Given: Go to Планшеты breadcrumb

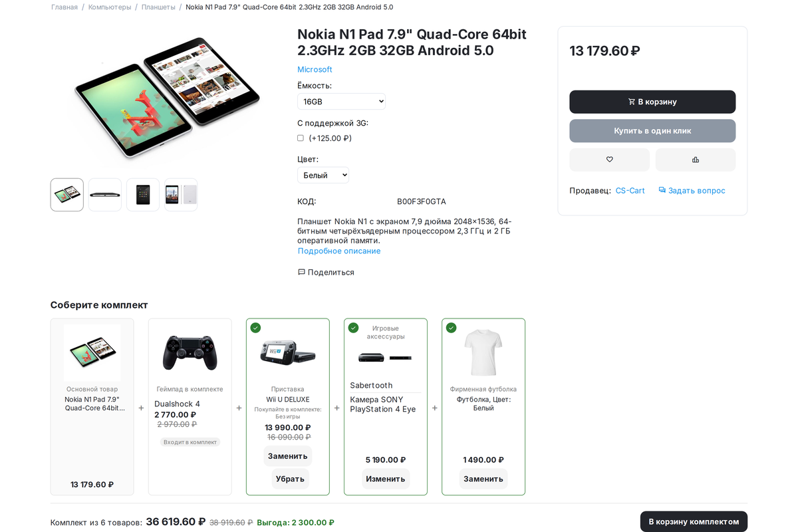Looking at the screenshot, I should pyautogui.click(x=158, y=7).
